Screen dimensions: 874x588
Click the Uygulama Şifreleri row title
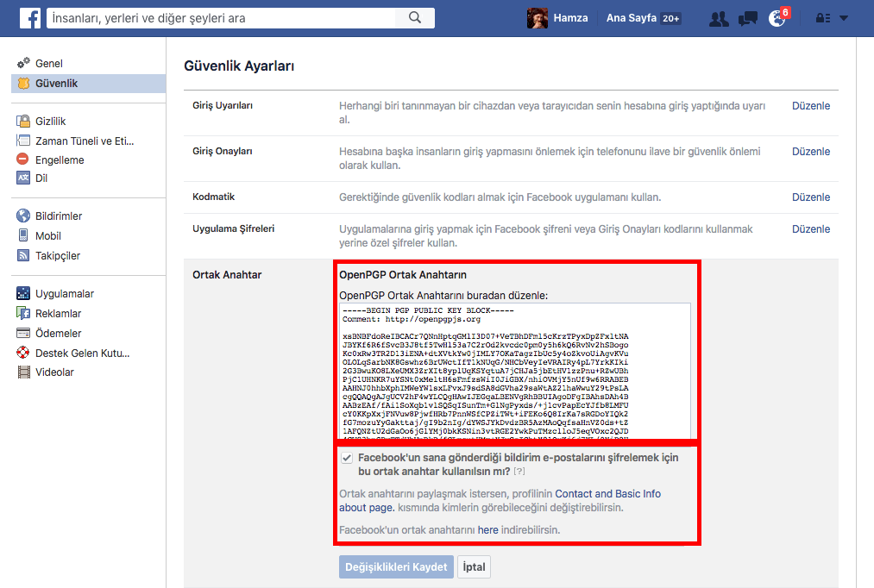click(234, 228)
